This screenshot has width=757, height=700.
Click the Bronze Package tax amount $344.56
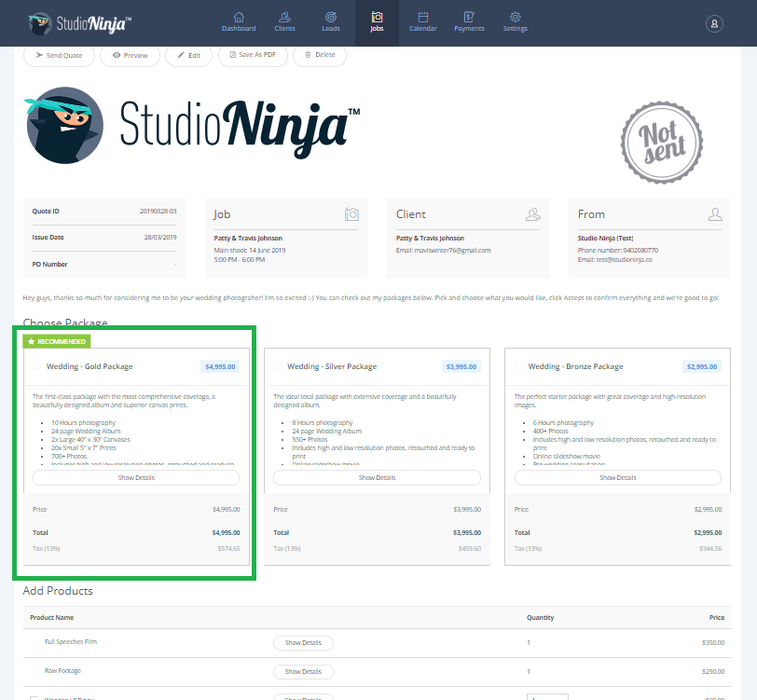click(710, 548)
